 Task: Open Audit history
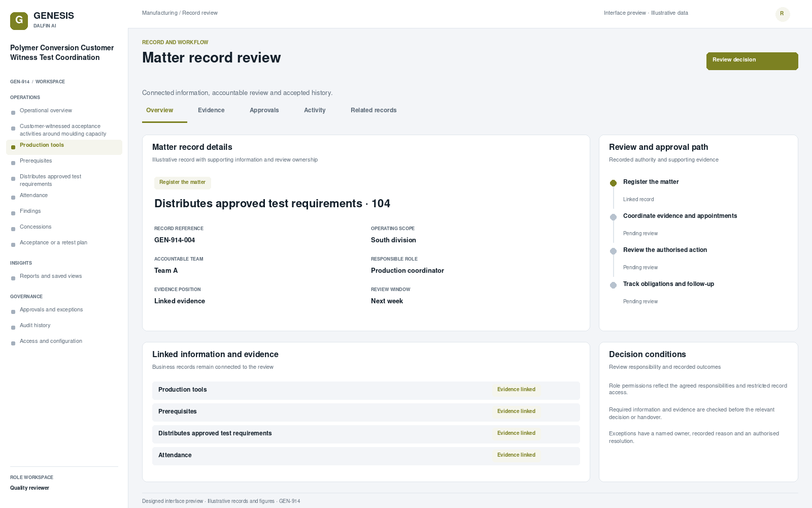tap(64, 326)
